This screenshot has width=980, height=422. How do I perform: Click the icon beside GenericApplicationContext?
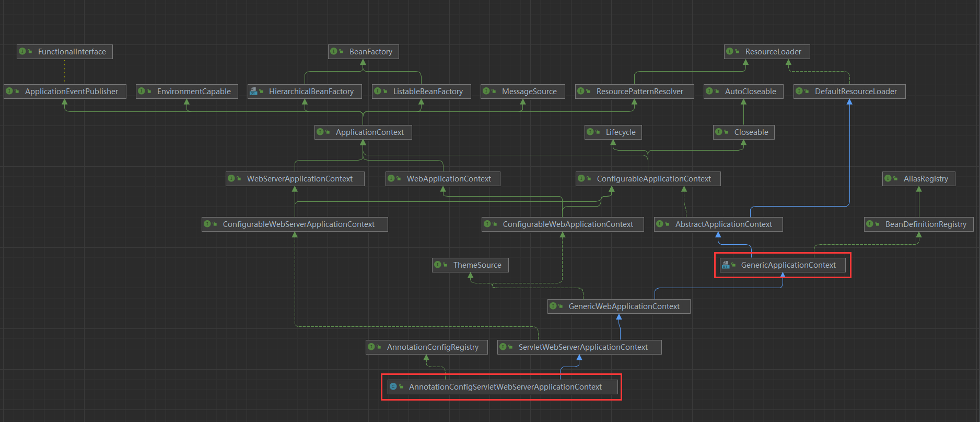[726, 265]
